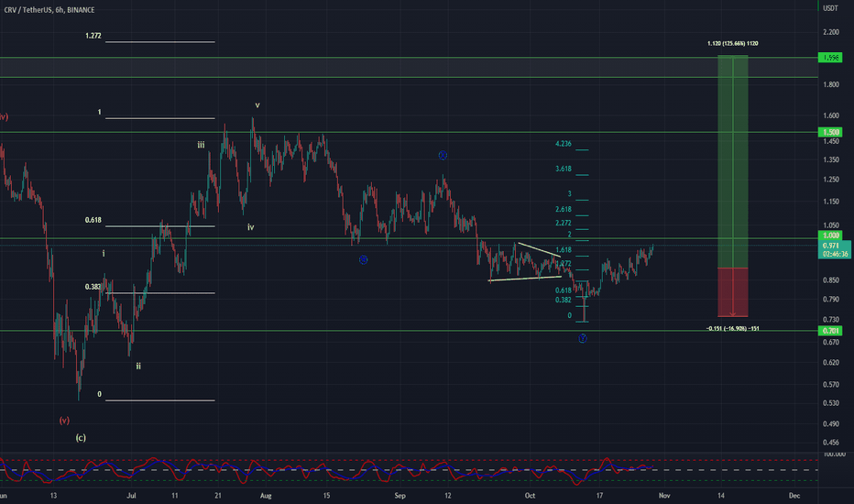Image resolution: width=854 pixels, height=504 pixels.
Task: Click the Nov date on the time axis
Action: pyautogui.click(x=664, y=495)
